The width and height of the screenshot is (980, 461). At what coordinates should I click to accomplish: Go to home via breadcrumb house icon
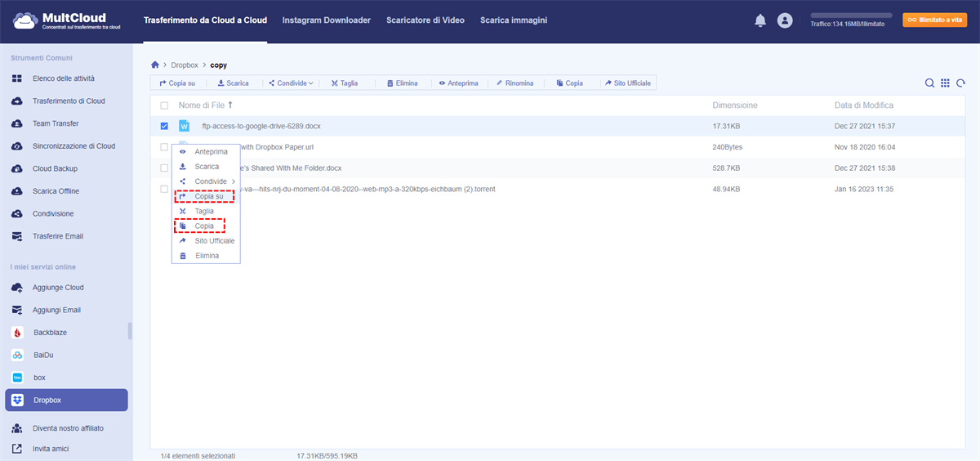click(x=155, y=65)
